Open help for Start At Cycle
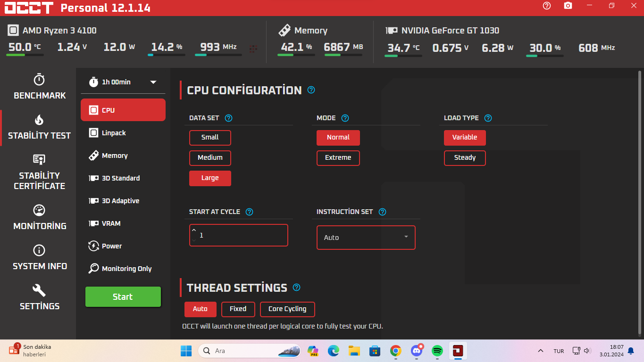The height and width of the screenshot is (362, 644). (x=250, y=212)
